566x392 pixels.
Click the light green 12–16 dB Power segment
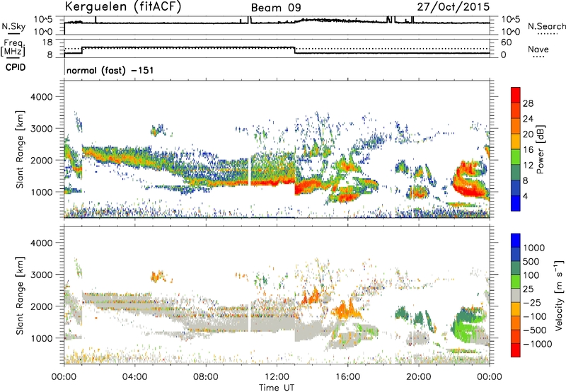click(x=516, y=156)
